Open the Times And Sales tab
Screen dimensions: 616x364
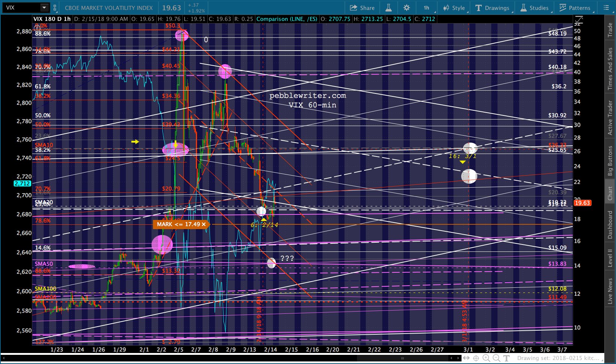610,69
